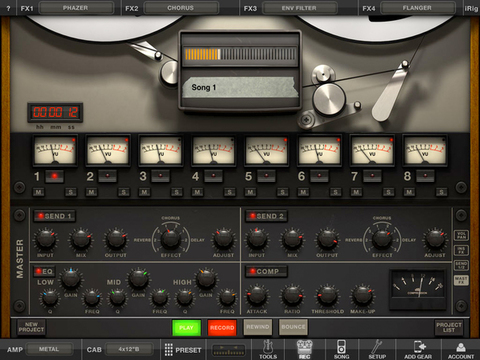
Task: Click the help question mark icon
Action: 8,8
